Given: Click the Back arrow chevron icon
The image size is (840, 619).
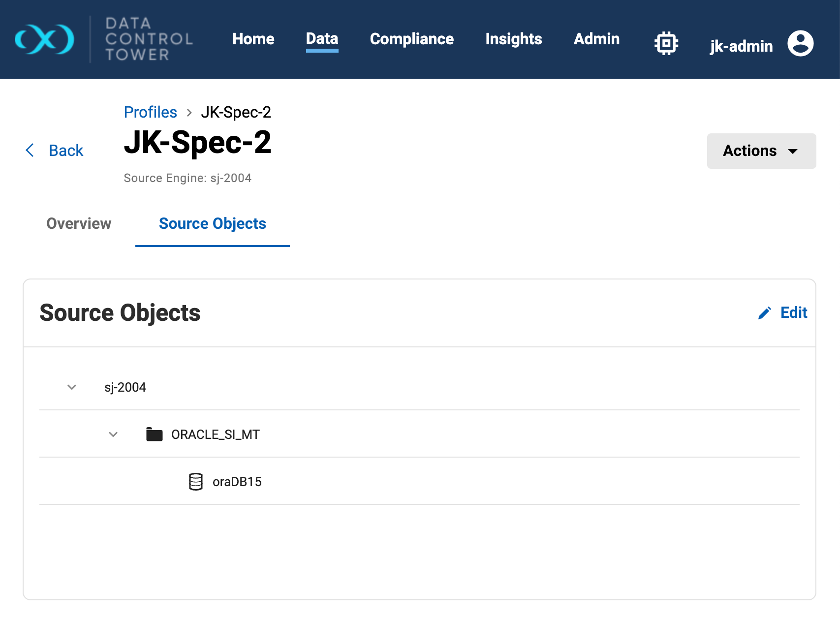Looking at the screenshot, I should pos(30,151).
